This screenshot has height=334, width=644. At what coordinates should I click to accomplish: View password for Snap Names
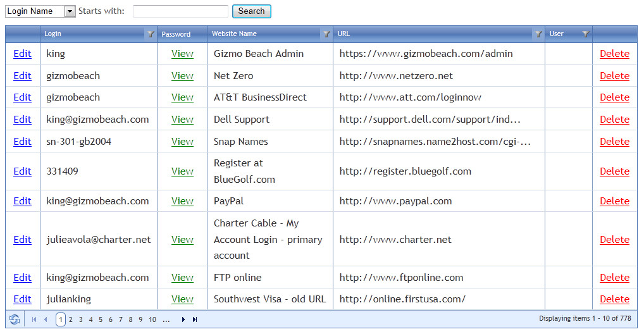(182, 141)
